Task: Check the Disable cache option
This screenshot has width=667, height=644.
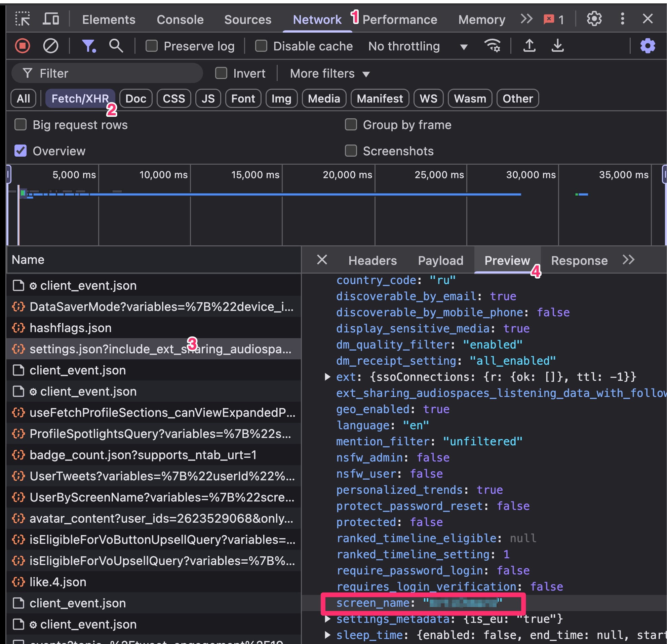Action: click(x=261, y=46)
